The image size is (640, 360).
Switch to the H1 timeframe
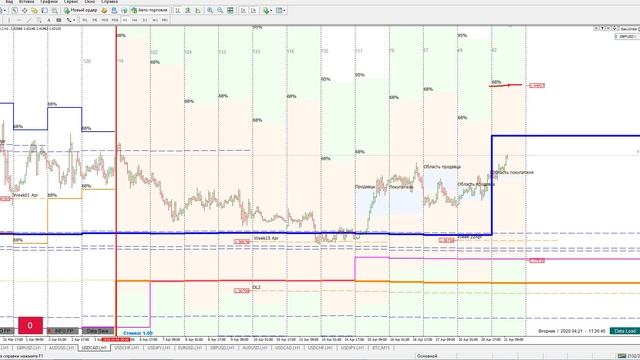pyautogui.click(x=125, y=20)
